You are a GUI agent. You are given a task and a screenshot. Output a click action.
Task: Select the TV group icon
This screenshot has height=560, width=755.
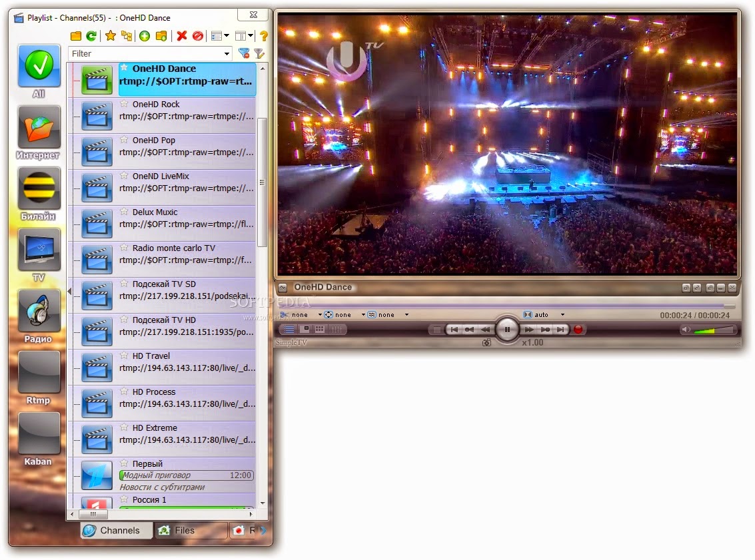click(39, 249)
